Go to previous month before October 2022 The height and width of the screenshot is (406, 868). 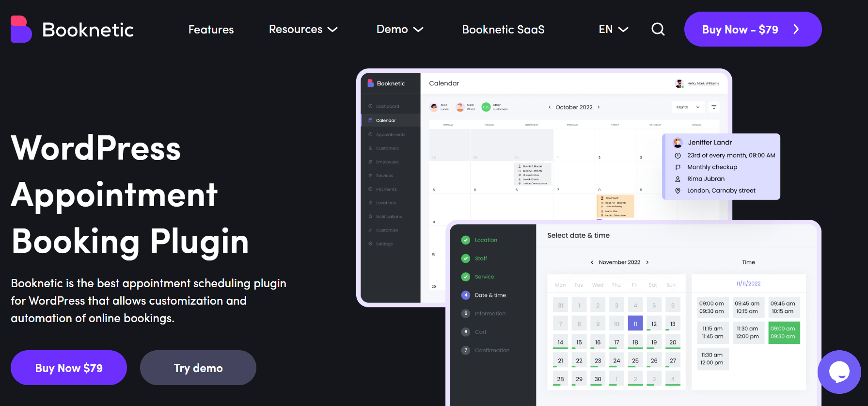[550, 107]
